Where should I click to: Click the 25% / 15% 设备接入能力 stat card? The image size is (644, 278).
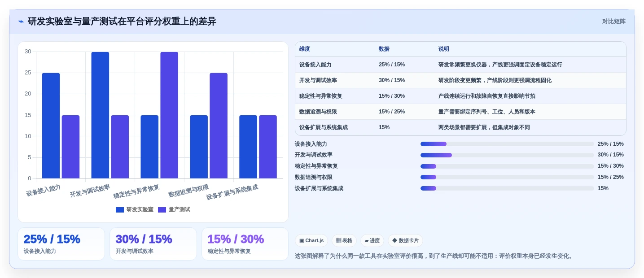point(61,244)
